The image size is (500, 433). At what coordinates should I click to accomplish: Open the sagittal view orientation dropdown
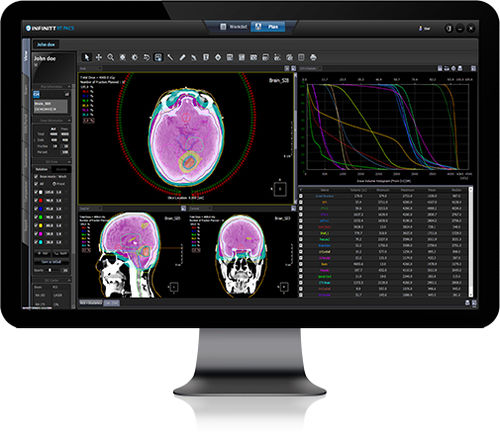91,208
